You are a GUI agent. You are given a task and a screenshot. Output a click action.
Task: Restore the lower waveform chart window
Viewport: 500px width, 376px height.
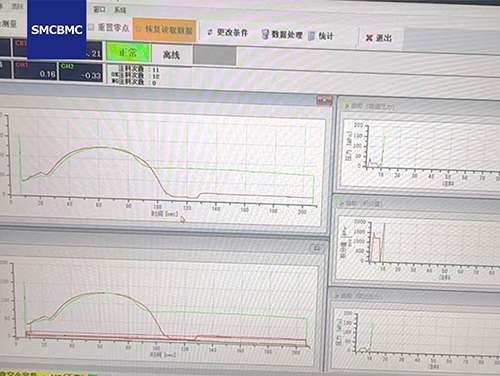(317, 248)
